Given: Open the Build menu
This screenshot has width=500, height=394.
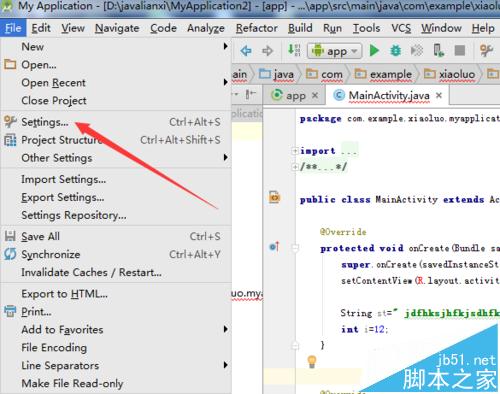Looking at the screenshot, I should pos(300,28).
